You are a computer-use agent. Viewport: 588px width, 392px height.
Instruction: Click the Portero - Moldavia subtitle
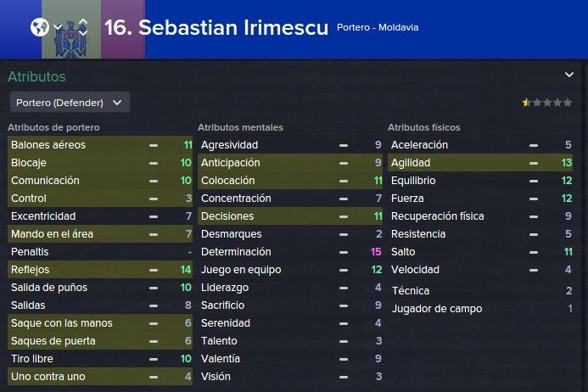[x=378, y=27]
